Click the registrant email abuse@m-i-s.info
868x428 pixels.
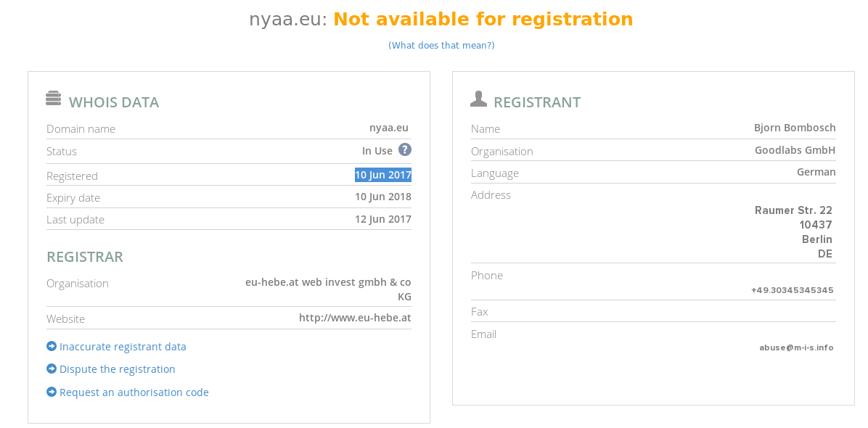pos(796,347)
